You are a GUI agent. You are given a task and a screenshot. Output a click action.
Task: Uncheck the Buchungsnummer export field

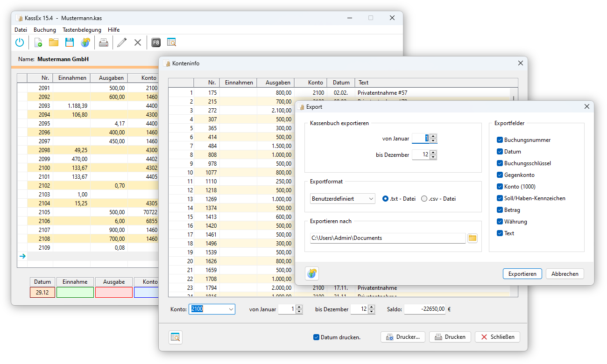point(500,140)
